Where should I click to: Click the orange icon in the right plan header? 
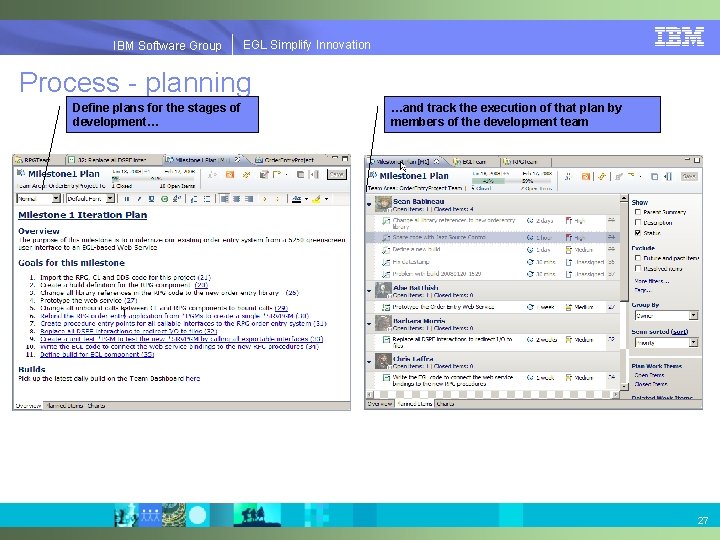(585, 176)
